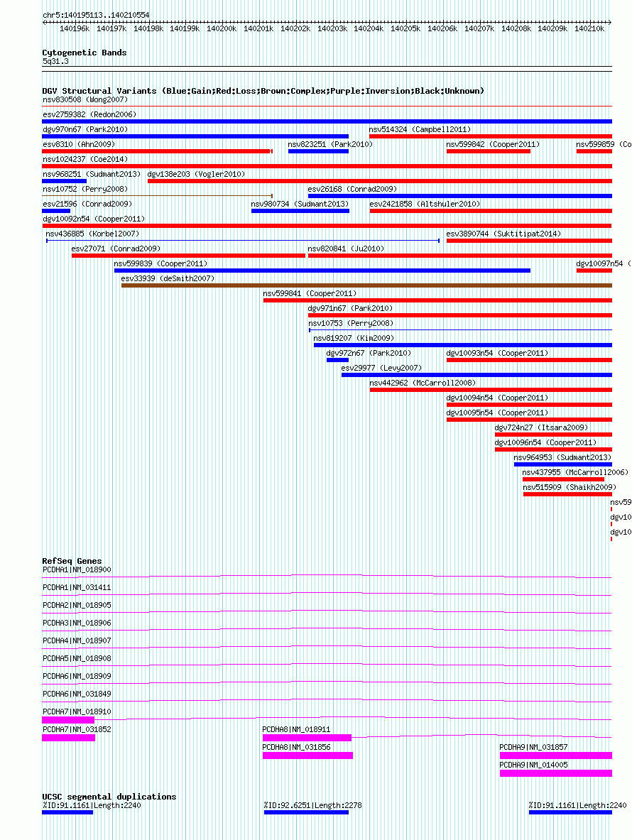Open the dgv970n67 (Park2010) variant
The image size is (632, 840).
click(195, 136)
